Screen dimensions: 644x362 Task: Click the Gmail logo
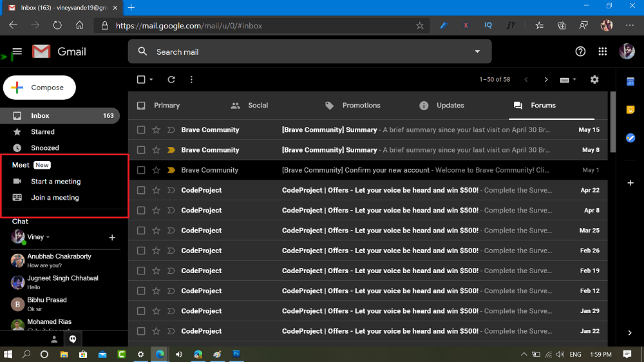59,52
